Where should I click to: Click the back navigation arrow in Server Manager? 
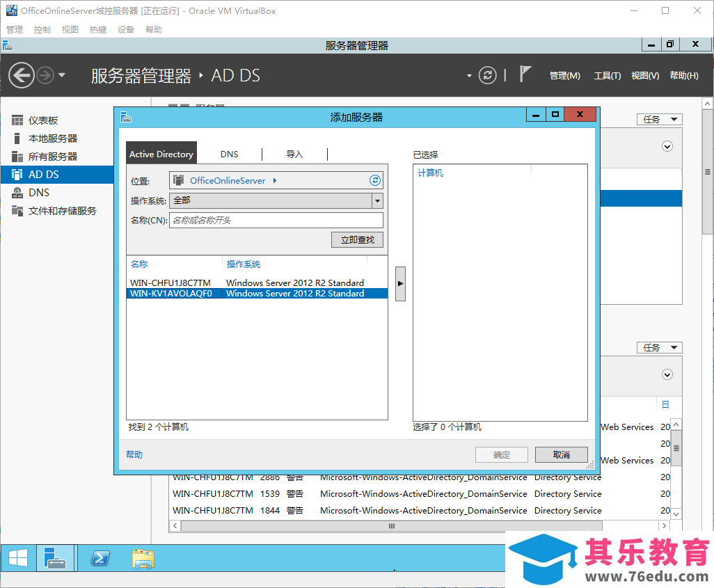pos(21,75)
